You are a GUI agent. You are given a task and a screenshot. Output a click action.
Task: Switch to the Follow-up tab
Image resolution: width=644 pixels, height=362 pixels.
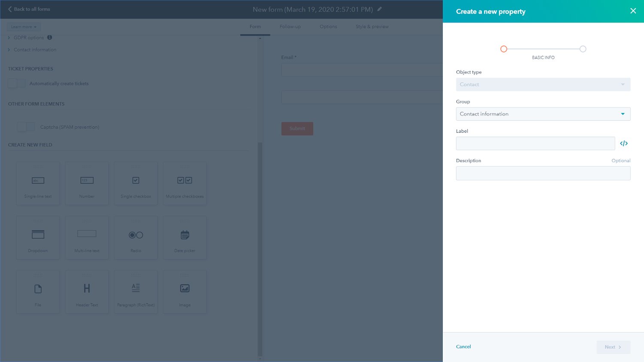(x=290, y=27)
